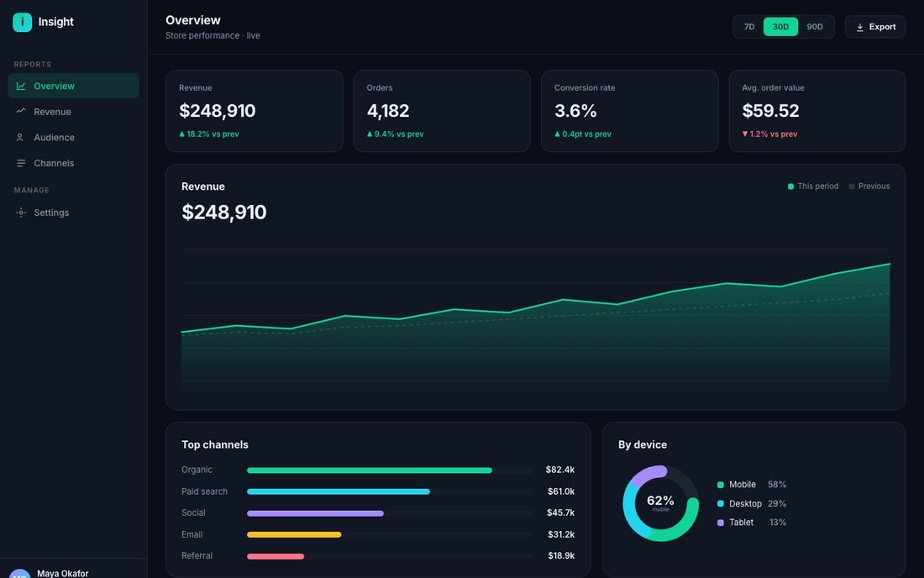Viewport: 924px width, 578px height.
Task: Click the "9.4% vs prev" text
Action: pyautogui.click(x=399, y=134)
